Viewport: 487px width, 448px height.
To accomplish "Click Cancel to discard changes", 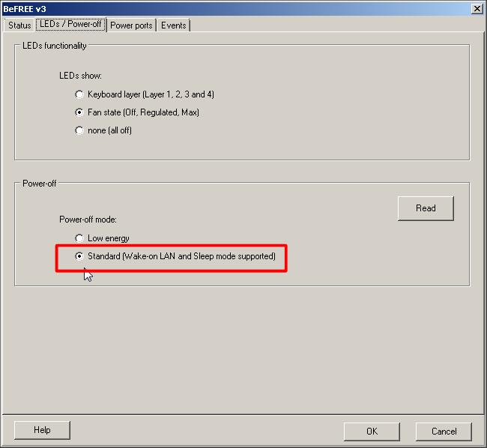I will [x=444, y=432].
